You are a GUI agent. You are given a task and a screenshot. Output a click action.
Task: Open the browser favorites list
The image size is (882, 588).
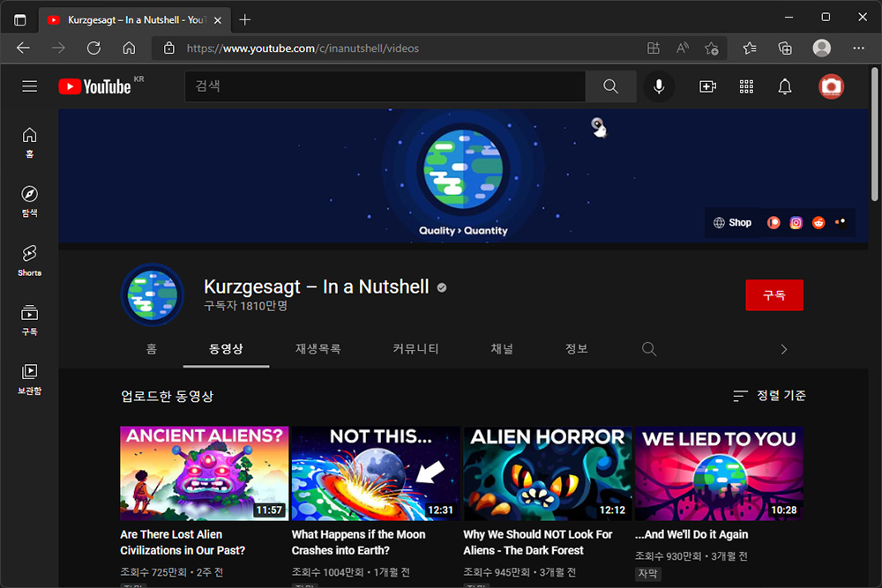click(749, 48)
